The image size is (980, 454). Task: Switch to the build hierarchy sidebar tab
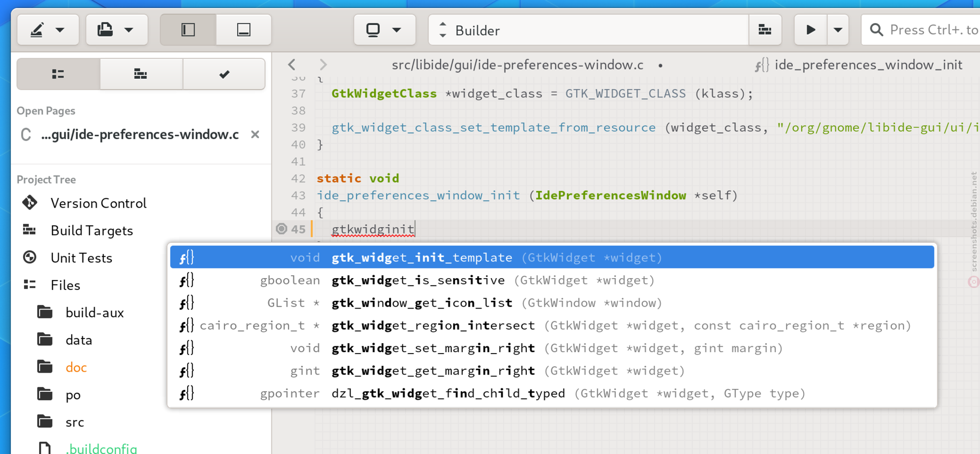[x=141, y=74]
